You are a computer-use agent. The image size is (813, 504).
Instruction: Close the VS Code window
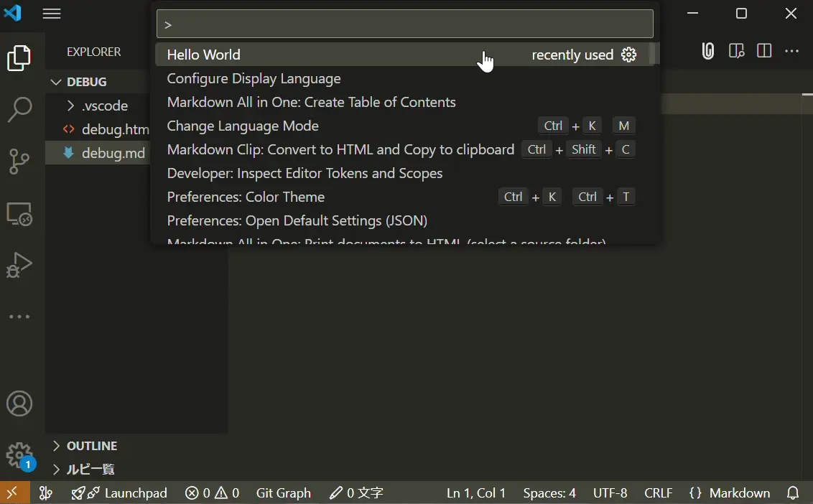(x=791, y=13)
